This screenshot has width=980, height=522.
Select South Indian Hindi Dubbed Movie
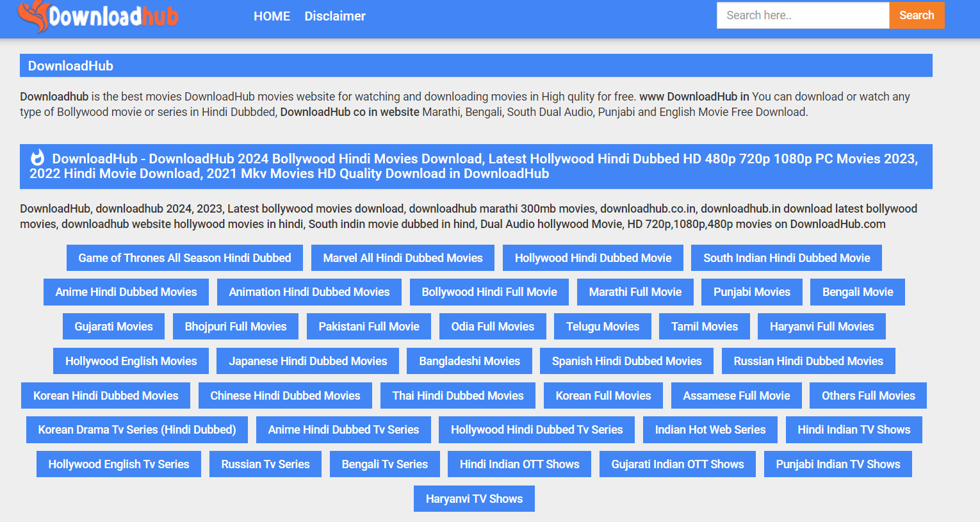(x=787, y=257)
